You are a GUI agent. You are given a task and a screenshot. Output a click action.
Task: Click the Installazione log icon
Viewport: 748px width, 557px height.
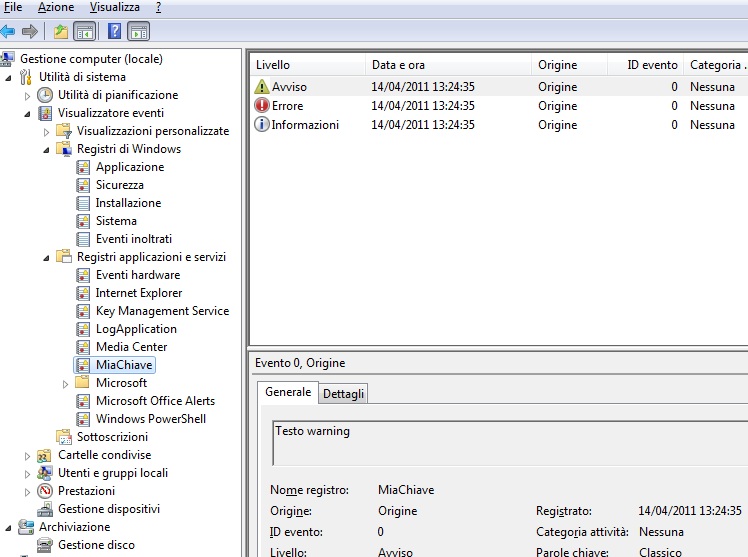click(x=83, y=203)
